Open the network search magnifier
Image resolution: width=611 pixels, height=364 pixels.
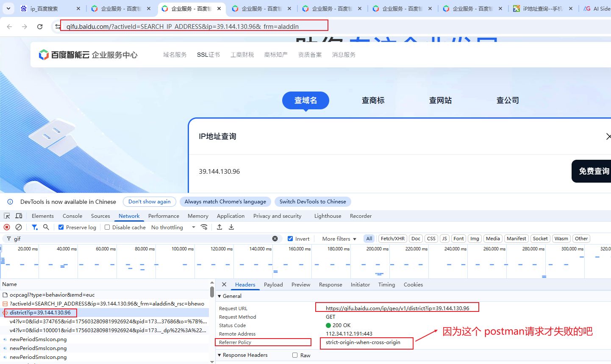coord(46,227)
